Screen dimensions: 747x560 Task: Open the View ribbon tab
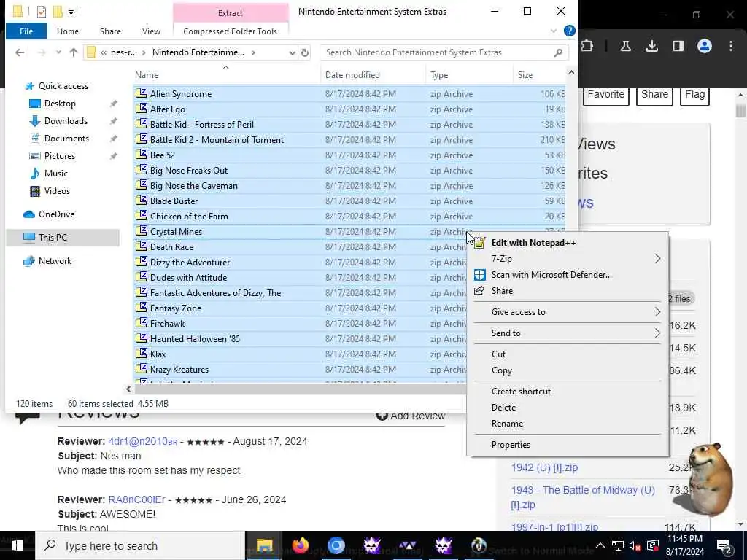coord(151,31)
